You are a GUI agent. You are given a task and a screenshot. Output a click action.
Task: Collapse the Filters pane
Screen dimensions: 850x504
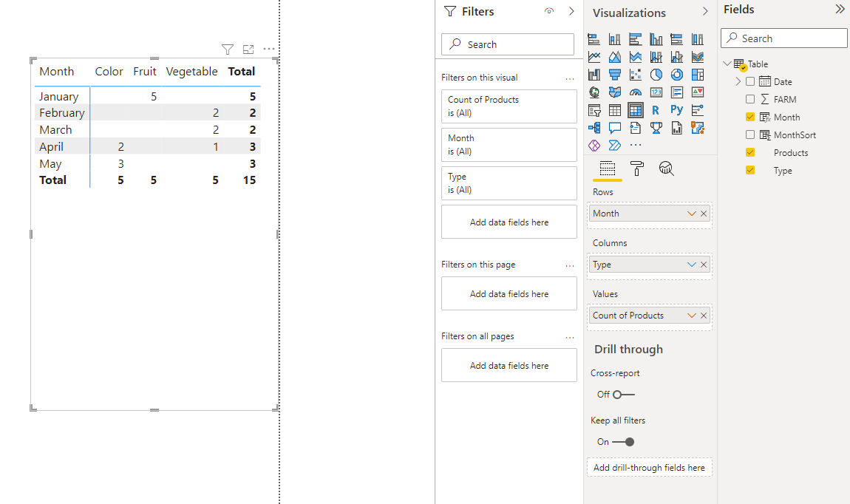(x=571, y=11)
